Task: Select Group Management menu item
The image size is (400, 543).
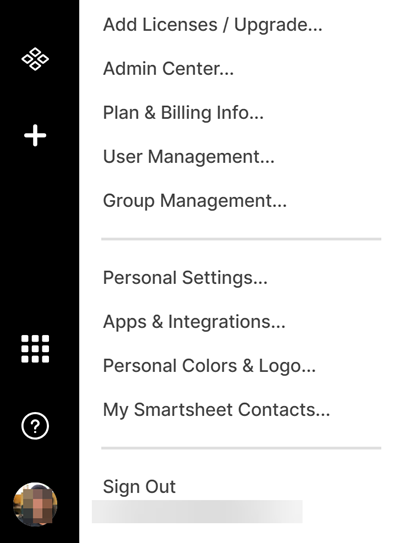Action: (x=195, y=201)
